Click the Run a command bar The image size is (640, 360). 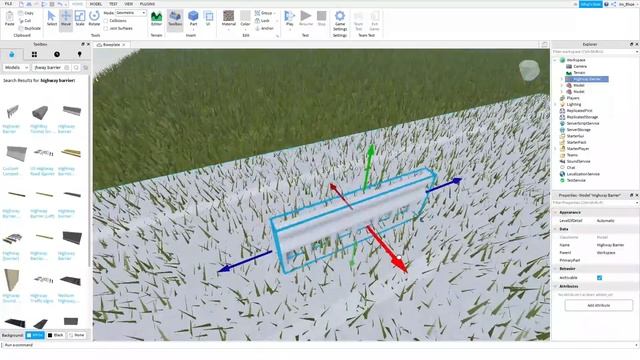click(320, 345)
